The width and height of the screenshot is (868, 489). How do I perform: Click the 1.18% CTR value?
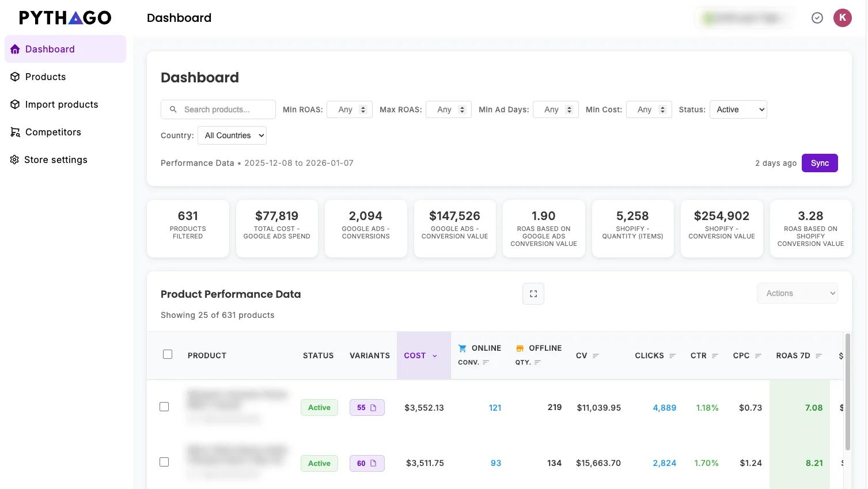pos(707,408)
